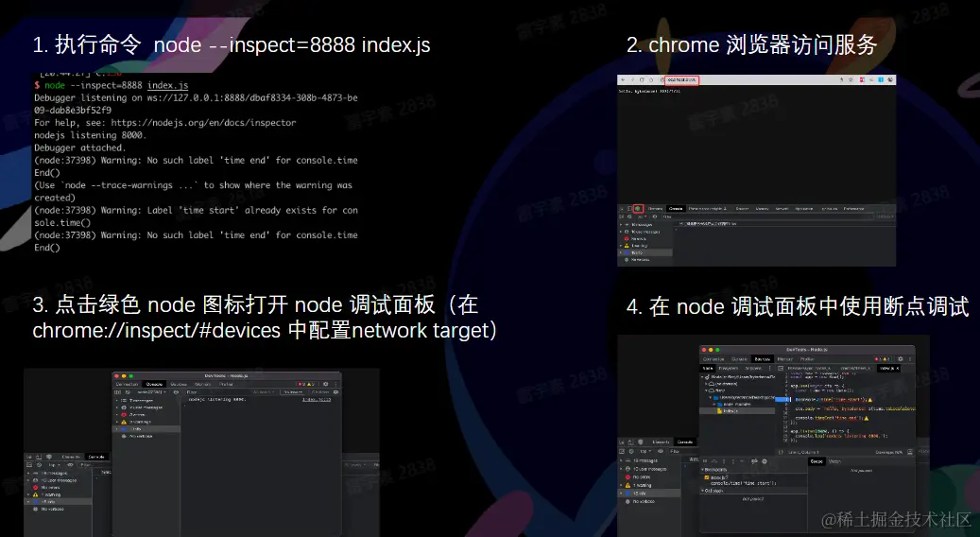Click No Issues button in step 3 Node console
Viewport: 980px width, 537px height.
[x=293, y=392]
